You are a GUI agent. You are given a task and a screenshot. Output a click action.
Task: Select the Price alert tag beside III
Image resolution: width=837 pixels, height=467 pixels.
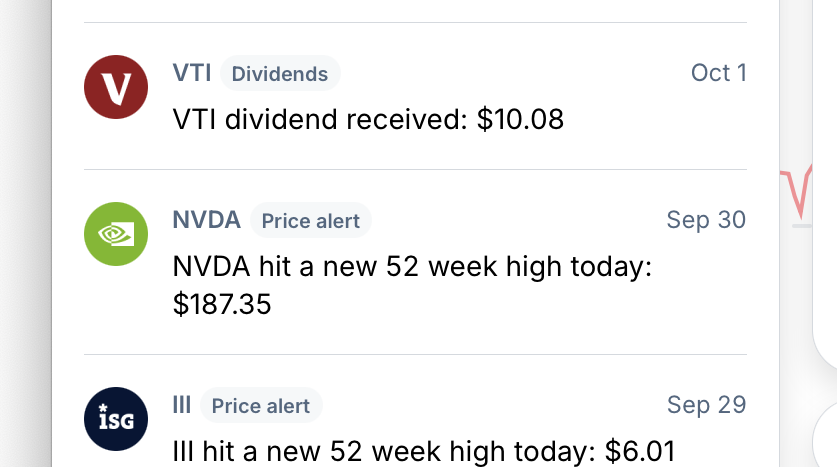261,406
